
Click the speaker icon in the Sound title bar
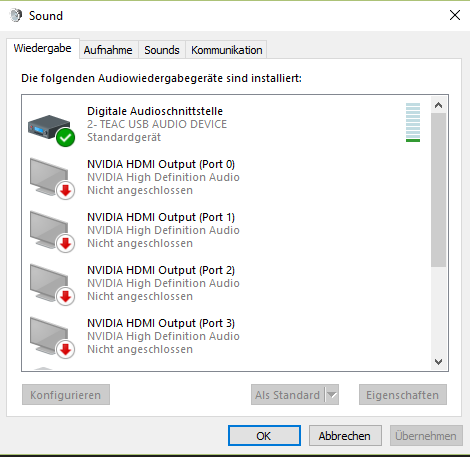tap(16, 15)
